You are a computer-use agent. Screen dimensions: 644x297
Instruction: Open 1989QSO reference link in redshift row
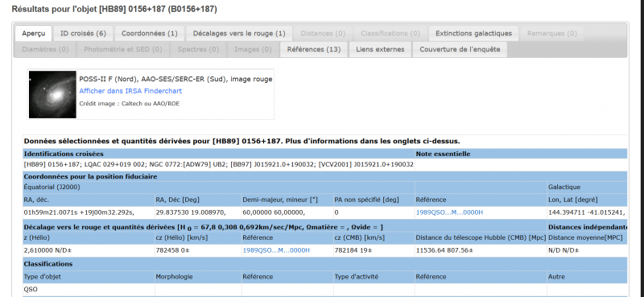[x=276, y=250]
